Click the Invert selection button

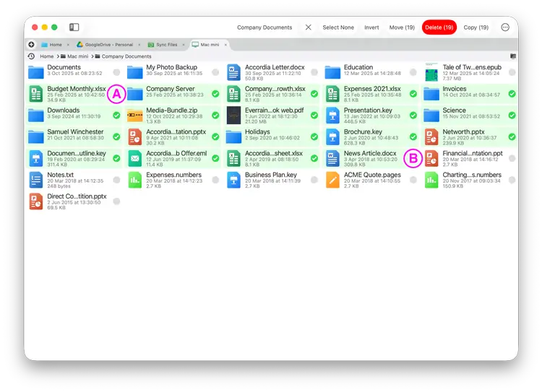coord(371,27)
